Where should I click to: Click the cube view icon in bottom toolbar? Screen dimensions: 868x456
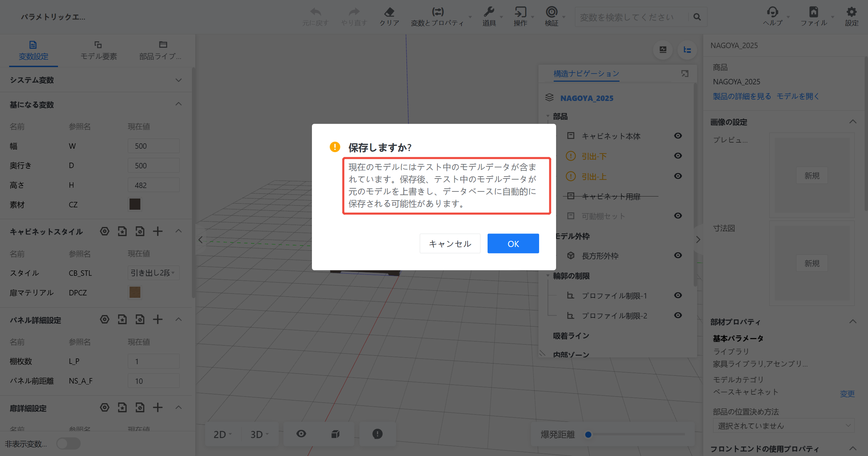[335, 434]
